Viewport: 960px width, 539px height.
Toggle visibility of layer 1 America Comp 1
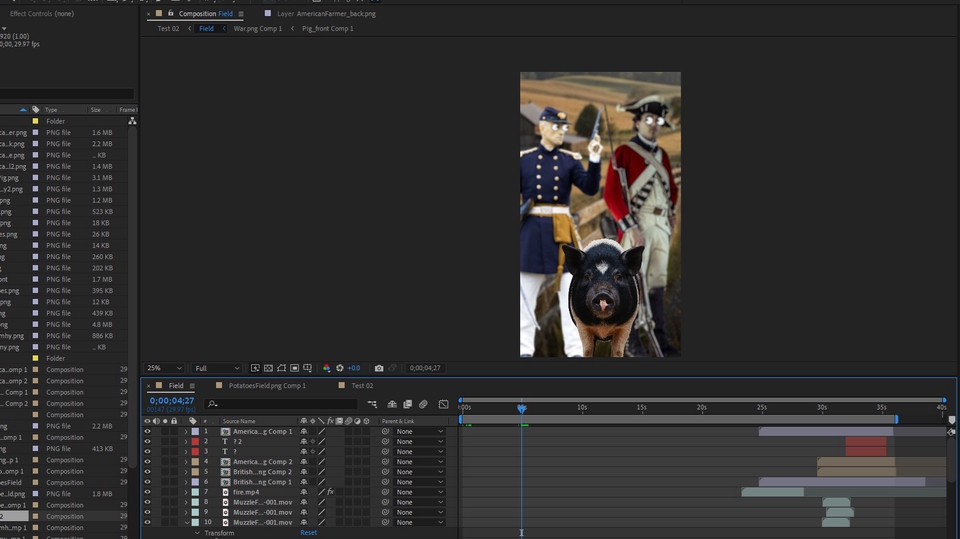[x=148, y=431]
